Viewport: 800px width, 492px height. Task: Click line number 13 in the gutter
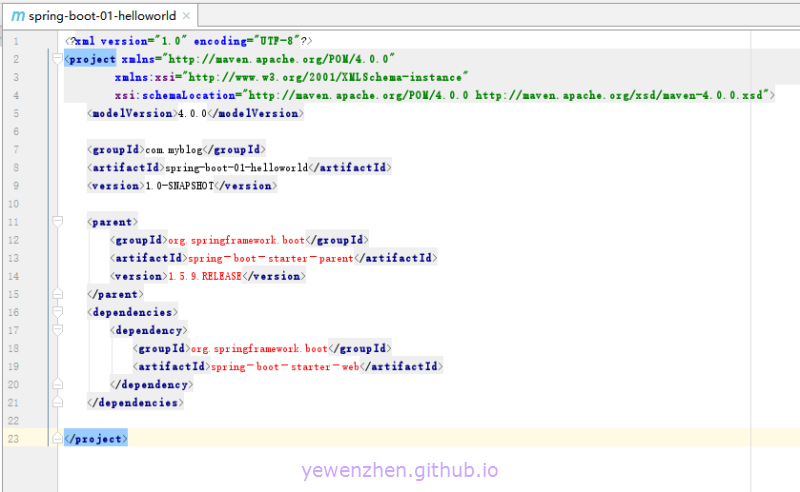coord(13,258)
